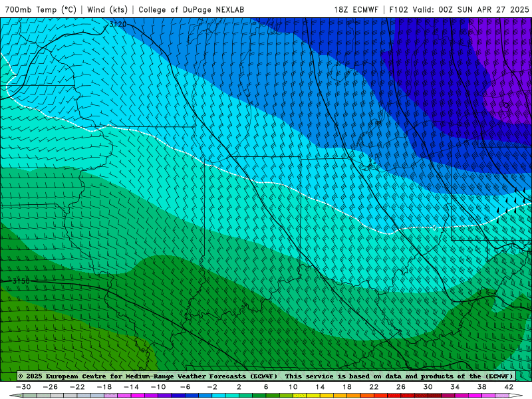Click "College of DuPage NEXLAB" in the header

point(191,9)
